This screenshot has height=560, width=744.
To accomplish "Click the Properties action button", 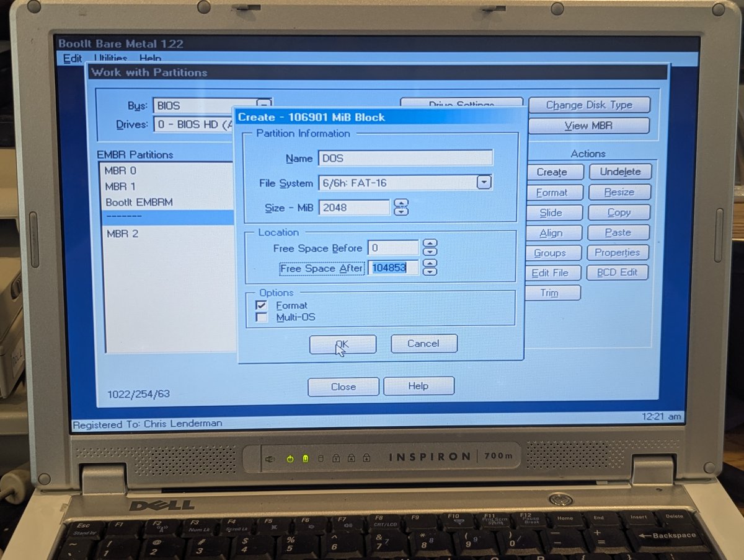I will pyautogui.click(x=618, y=252).
